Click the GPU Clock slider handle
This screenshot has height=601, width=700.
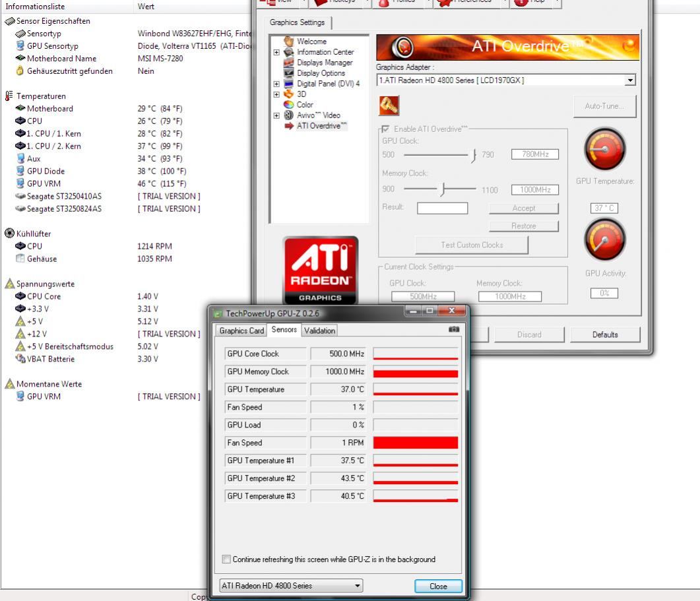[473, 156]
